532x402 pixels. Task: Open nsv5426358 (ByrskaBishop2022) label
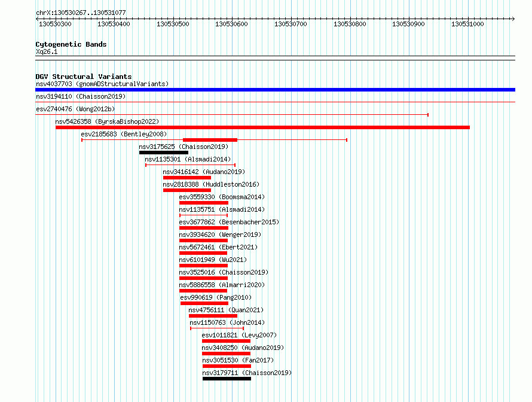[x=107, y=121]
